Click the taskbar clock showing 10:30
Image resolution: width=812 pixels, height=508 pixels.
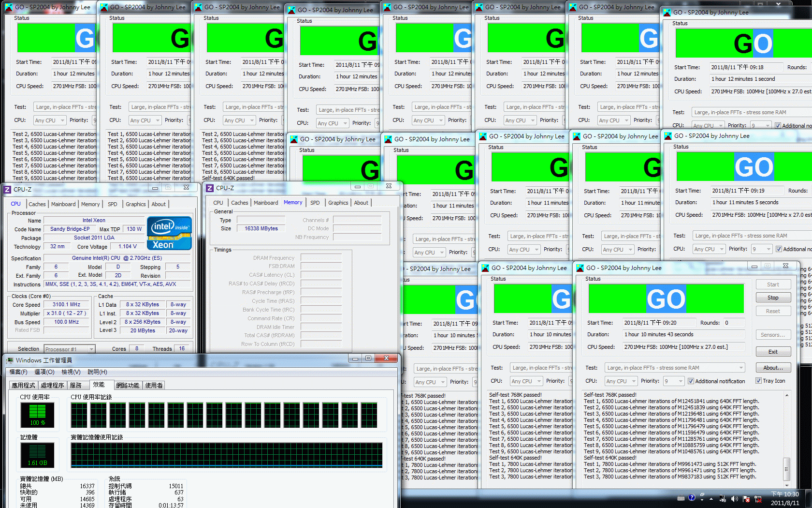pyautogui.click(x=785, y=498)
